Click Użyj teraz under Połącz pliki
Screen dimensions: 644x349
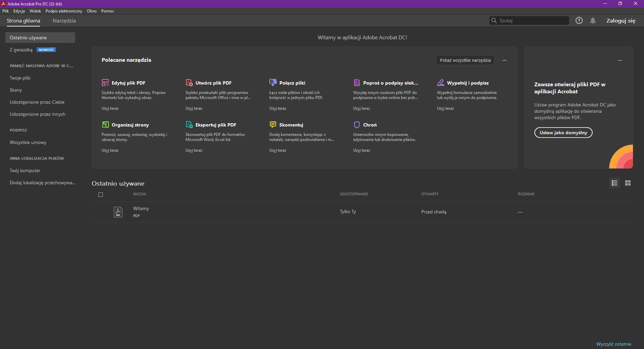coord(278,108)
